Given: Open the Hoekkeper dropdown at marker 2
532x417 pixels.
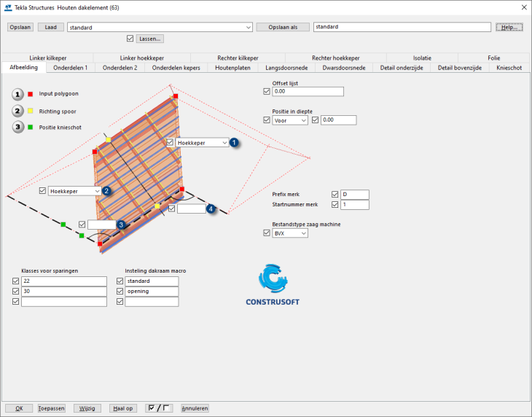Looking at the screenshot, I should [74, 191].
